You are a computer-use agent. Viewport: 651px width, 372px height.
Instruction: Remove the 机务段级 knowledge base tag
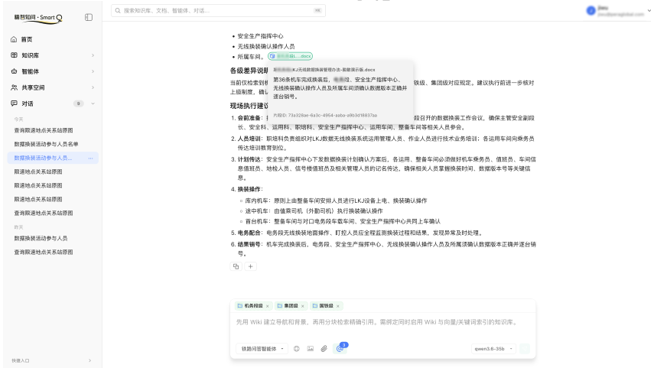pyautogui.click(x=267, y=306)
